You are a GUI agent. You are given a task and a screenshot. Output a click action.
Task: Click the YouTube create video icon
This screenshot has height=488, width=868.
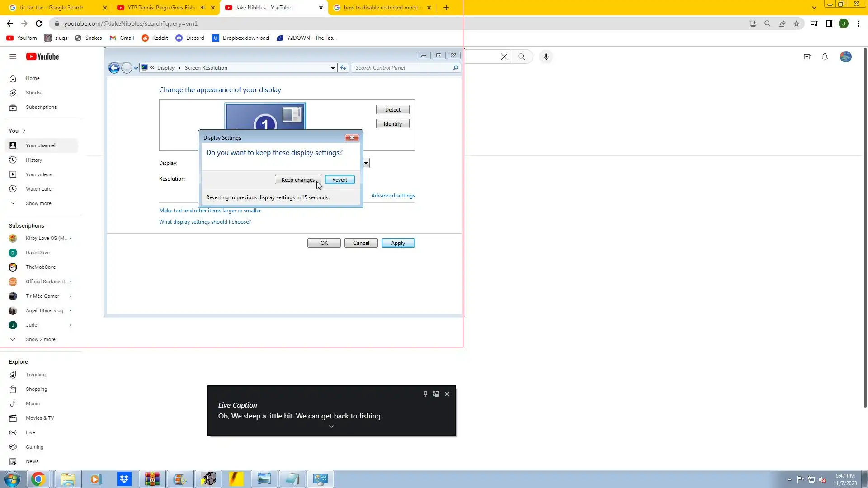(807, 56)
